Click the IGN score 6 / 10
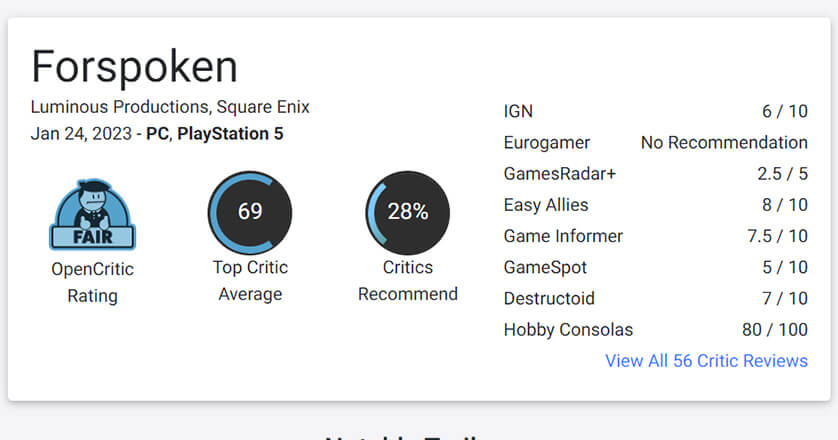This screenshot has height=440, width=838. [x=785, y=111]
